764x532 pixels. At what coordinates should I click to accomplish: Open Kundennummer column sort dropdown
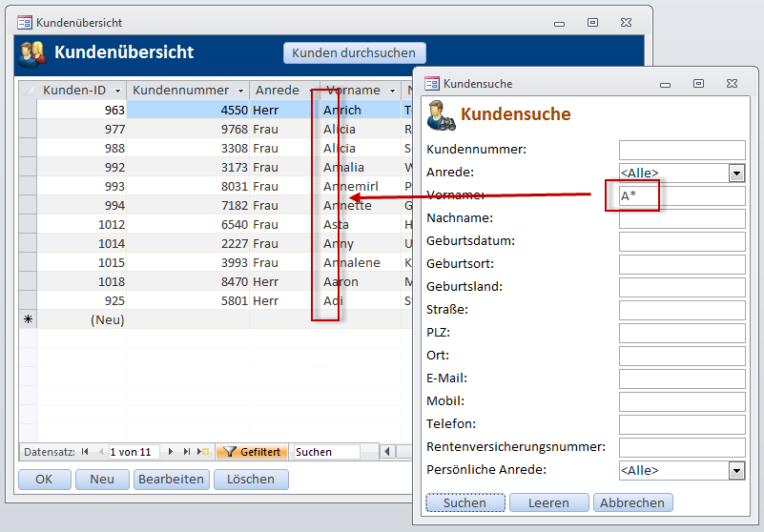[x=240, y=91]
